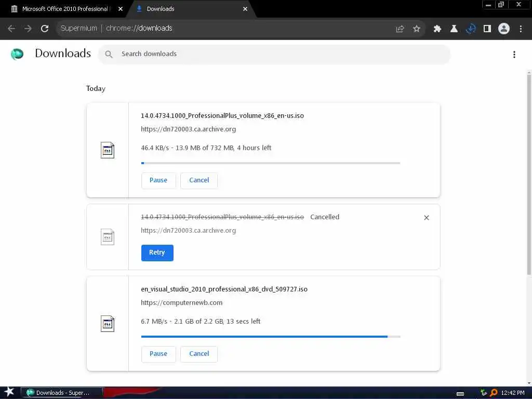Go back using the browser back arrow
The height and width of the screenshot is (399, 532).
11,29
